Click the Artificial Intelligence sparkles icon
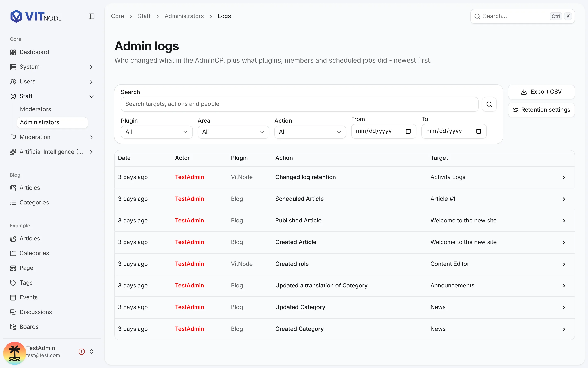Viewport: 588px width, 368px height. tap(13, 152)
